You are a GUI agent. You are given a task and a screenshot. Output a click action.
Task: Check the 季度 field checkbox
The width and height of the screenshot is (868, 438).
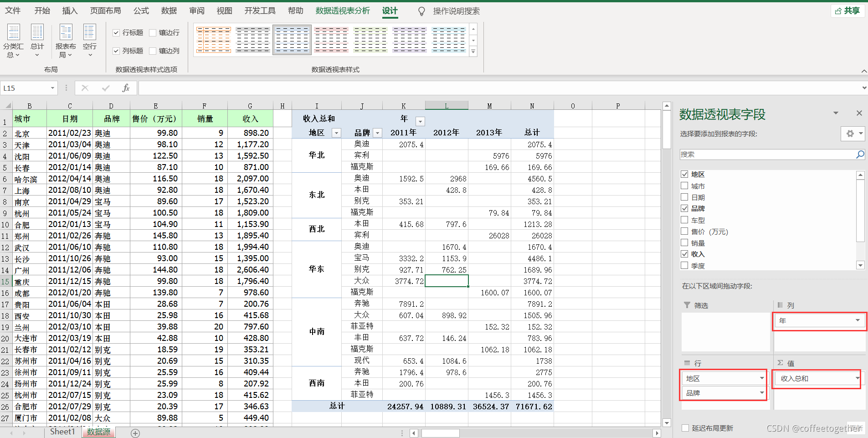[684, 265]
